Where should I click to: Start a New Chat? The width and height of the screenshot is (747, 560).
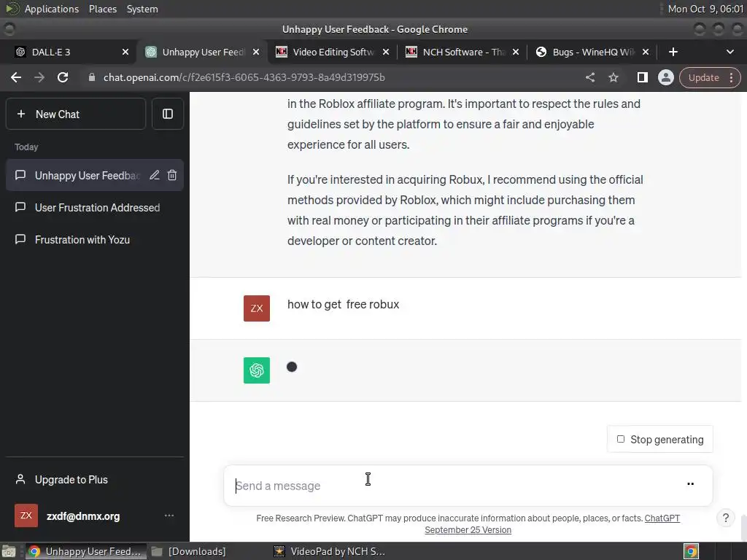click(76, 114)
